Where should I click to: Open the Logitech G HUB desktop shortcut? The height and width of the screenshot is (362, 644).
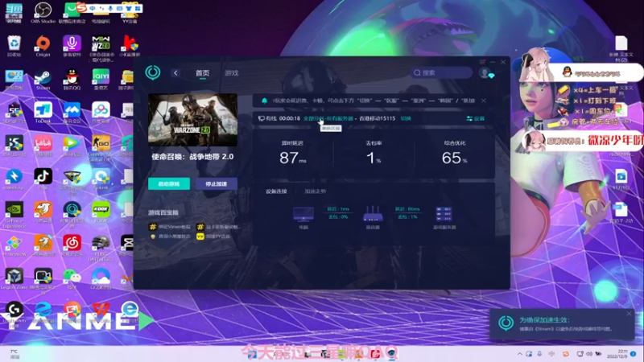click(14, 315)
